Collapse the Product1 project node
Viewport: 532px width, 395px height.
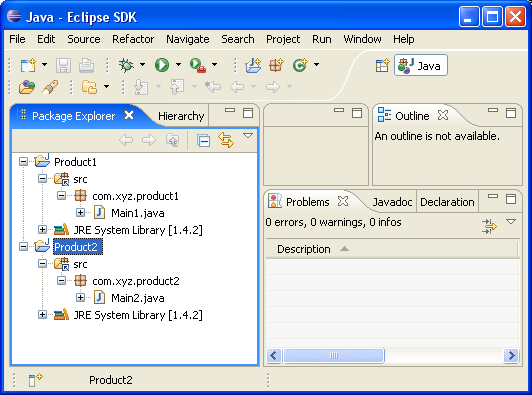[23, 161]
